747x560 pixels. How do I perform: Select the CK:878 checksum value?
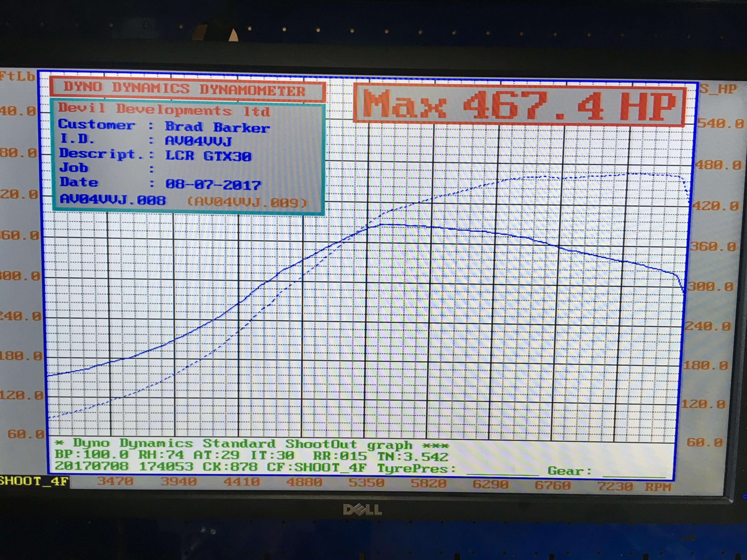click(230, 468)
